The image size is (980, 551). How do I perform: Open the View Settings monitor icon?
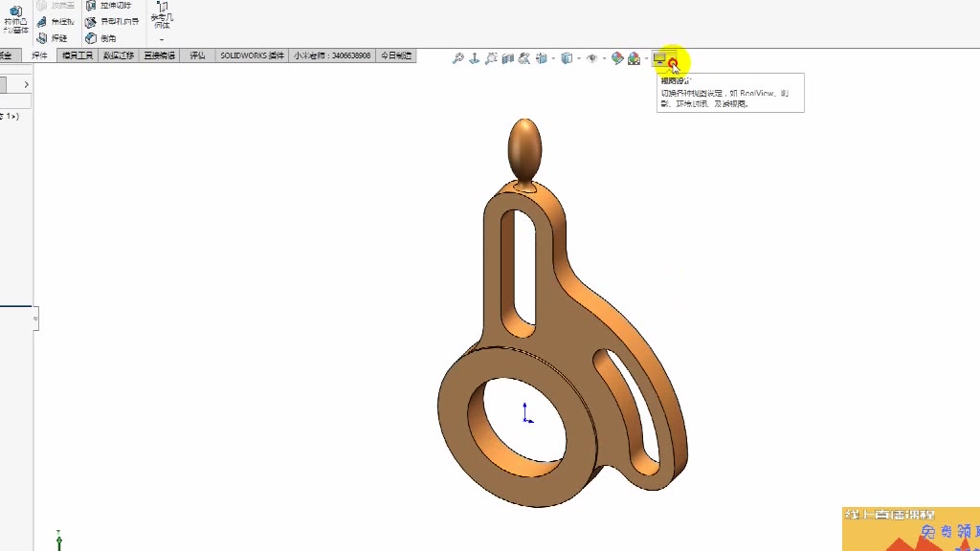coord(659,59)
